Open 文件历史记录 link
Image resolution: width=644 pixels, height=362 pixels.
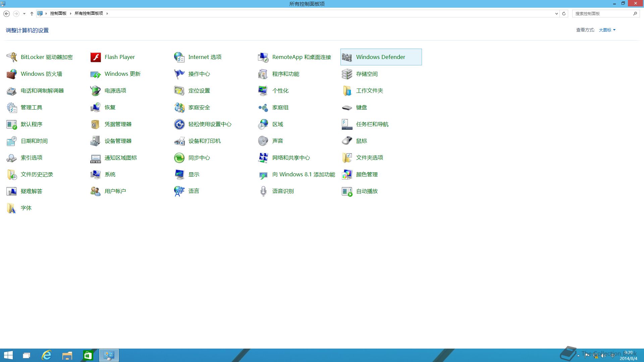pyautogui.click(x=37, y=175)
